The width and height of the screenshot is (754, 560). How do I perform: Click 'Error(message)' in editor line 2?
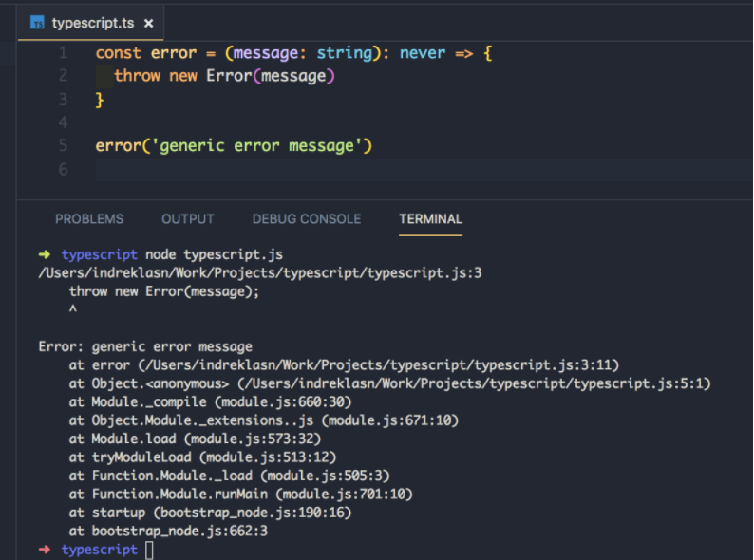click(x=271, y=76)
